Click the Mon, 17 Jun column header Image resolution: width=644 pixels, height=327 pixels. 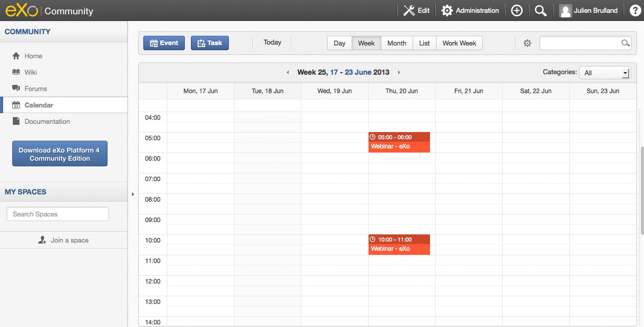201,91
